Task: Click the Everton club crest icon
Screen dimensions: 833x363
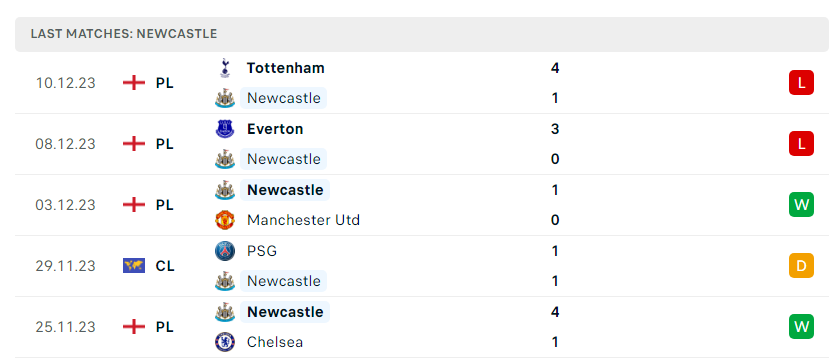Action: [225, 129]
